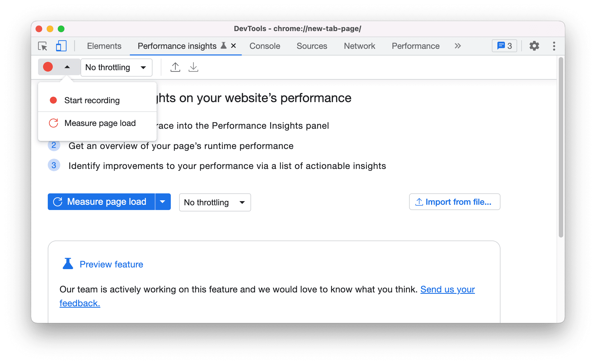Click the record button in toolbar
This screenshot has width=596, height=364.
(x=48, y=67)
